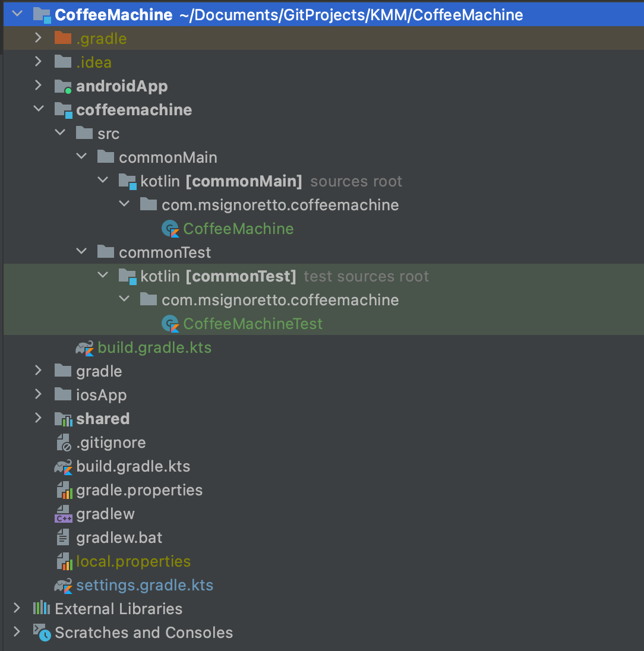This screenshot has height=651, width=644.
Task: Collapse the CoffeeMachine project root
Action: click(17, 14)
